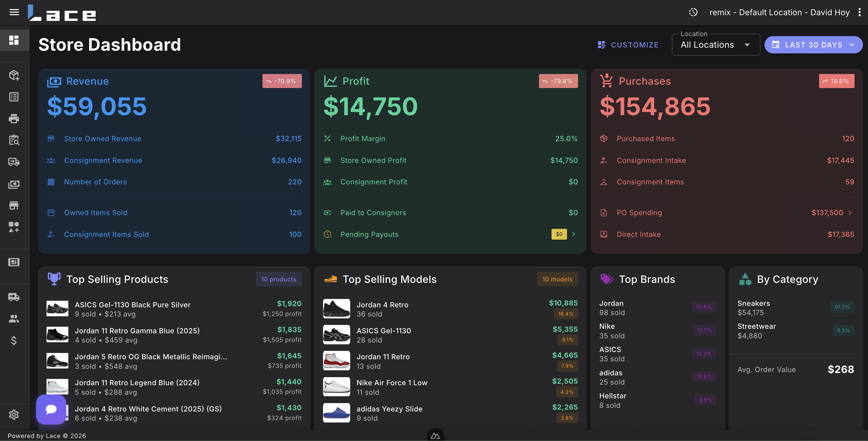Click the sneaker icon beside Top Selling Models
Viewport: 868px width, 441px height.
point(330,279)
